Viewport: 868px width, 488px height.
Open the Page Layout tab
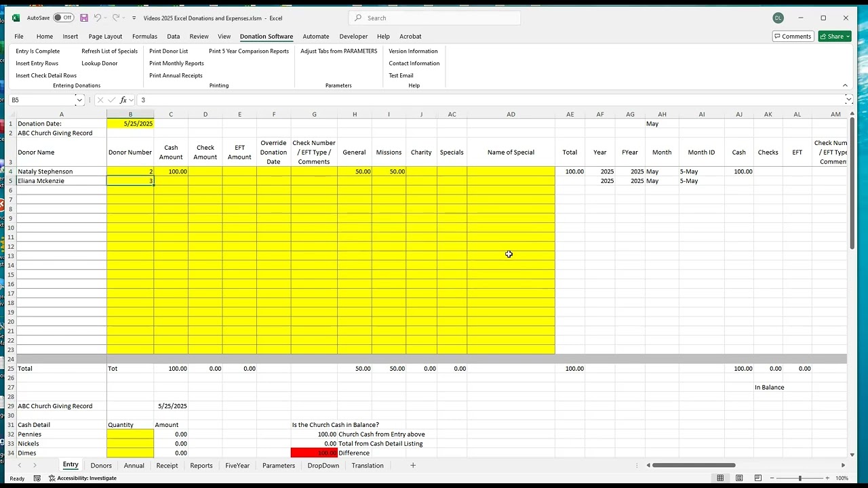[105, 37]
